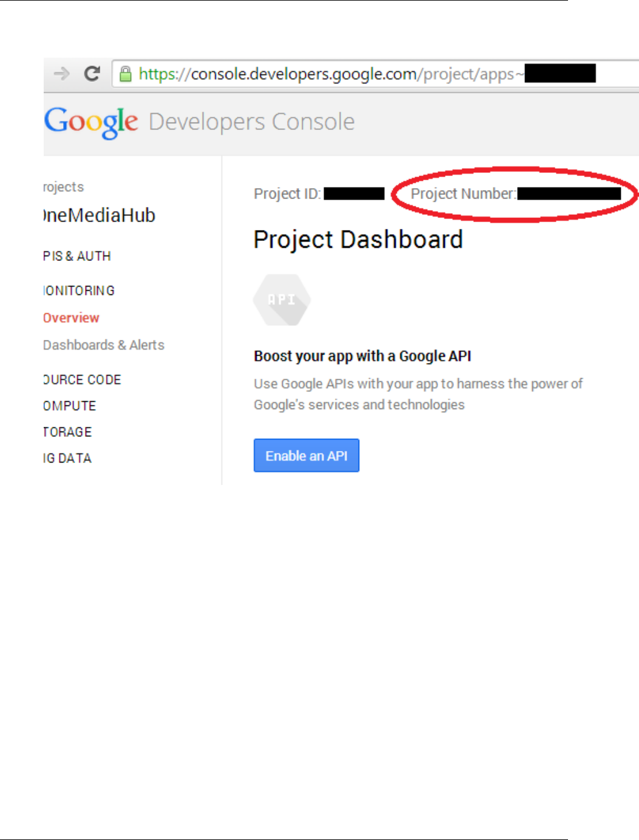Screen dimensions: 639x840
Task: Click the browser forward arrow
Action: click(x=61, y=74)
